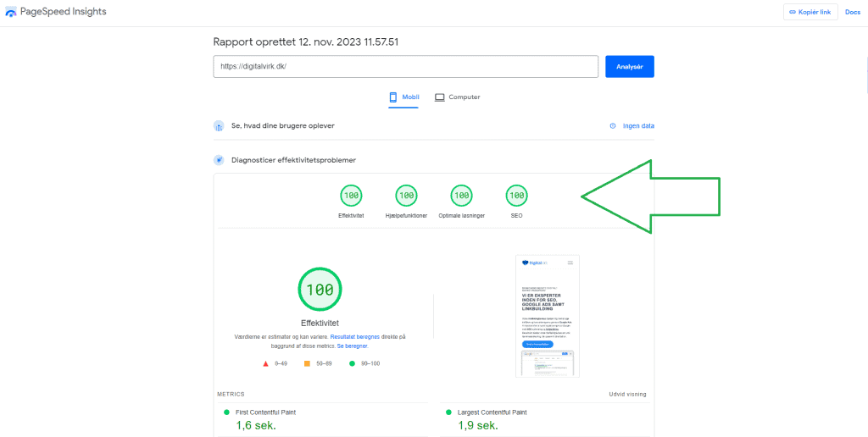Click the URL input field
The image size is (868, 437).
[406, 67]
